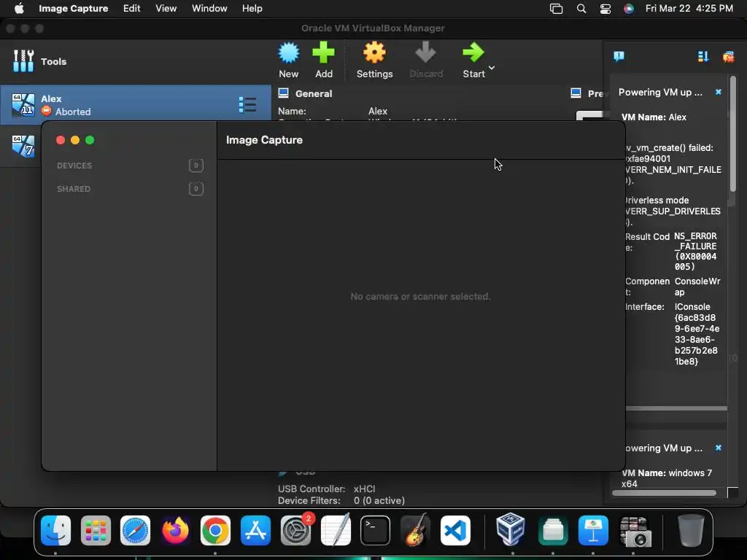Launch Safari from the Dock
The width and height of the screenshot is (747, 560).
(x=135, y=530)
